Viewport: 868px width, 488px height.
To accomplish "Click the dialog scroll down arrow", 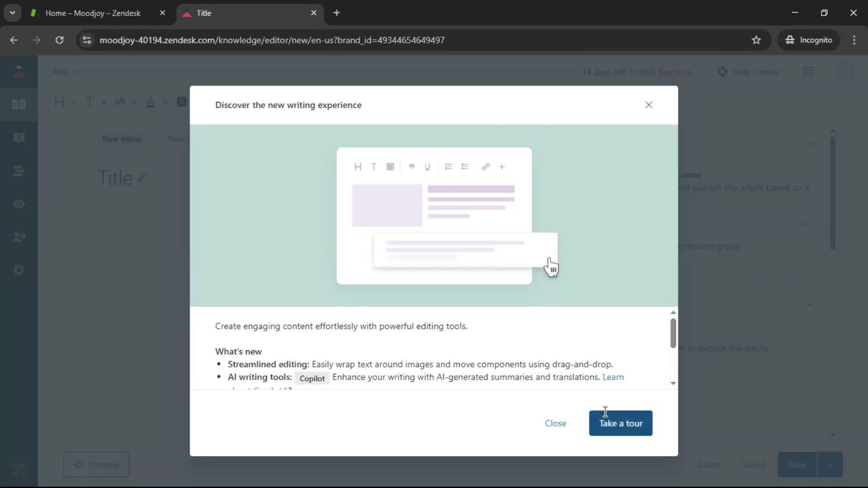I will [x=673, y=383].
